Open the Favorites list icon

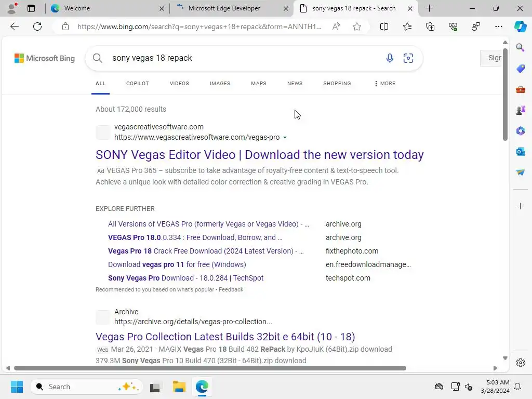click(407, 26)
